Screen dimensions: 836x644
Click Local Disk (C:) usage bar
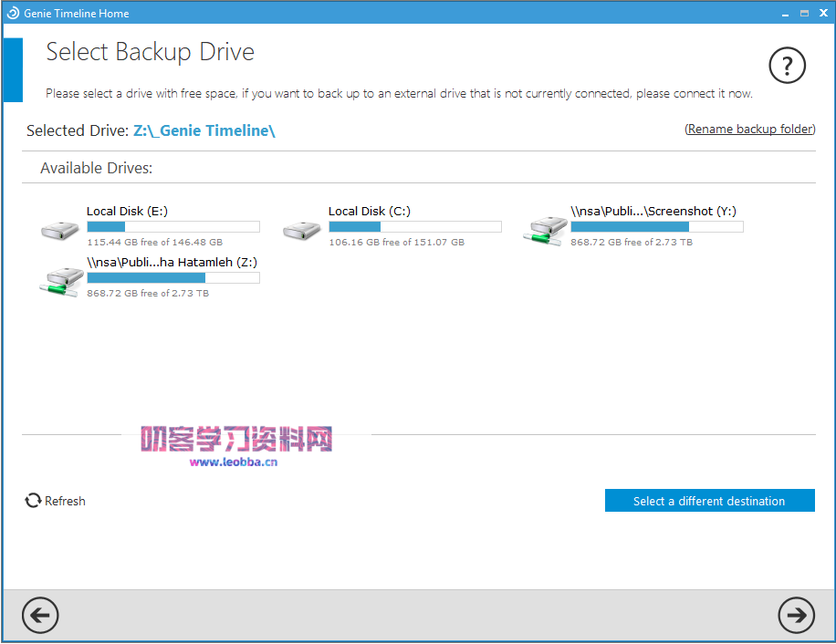coord(414,226)
